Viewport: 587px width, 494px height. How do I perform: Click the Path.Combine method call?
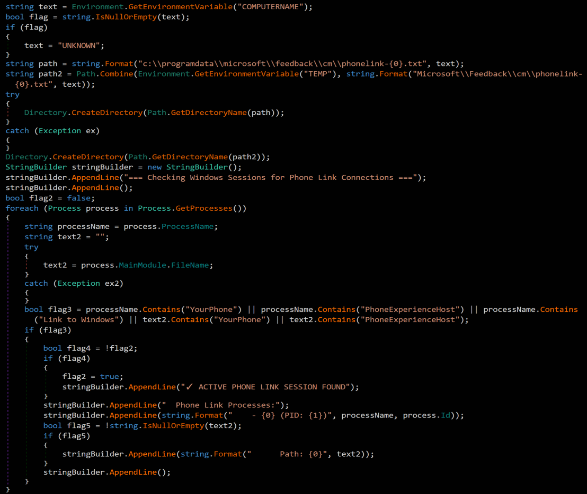[105, 74]
